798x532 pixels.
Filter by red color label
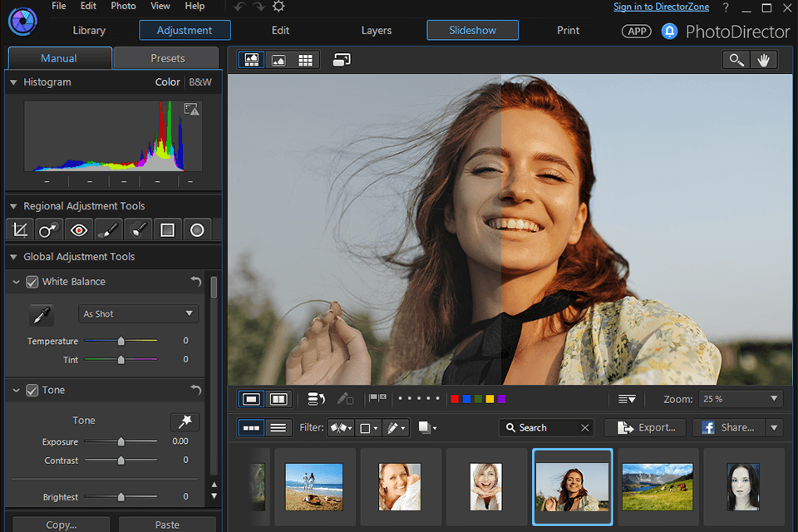[455, 399]
